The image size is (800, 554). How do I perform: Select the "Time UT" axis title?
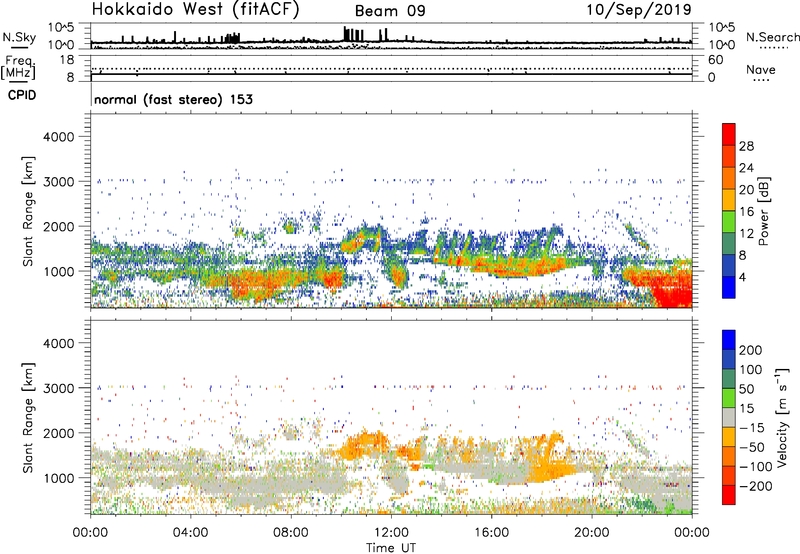(x=391, y=548)
